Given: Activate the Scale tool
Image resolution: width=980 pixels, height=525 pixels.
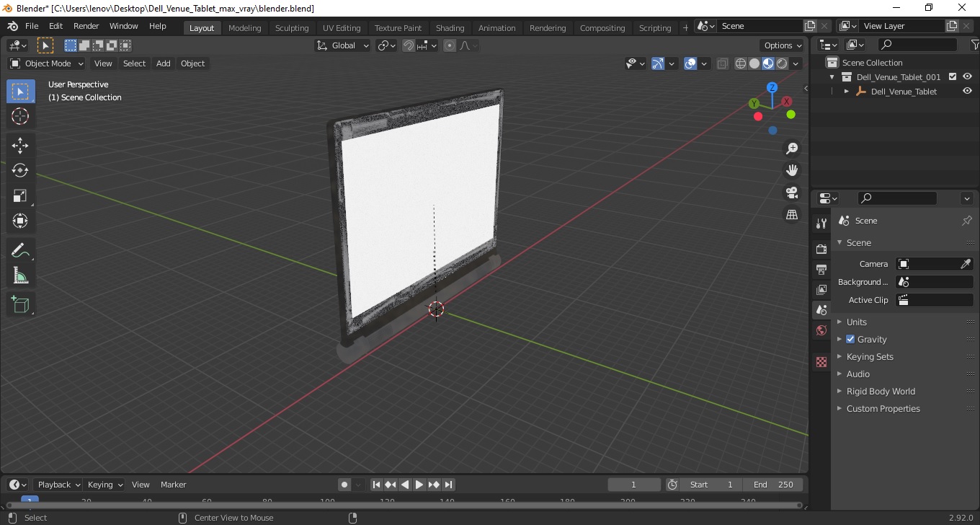Looking at the screenshot, I should point(20,195).
